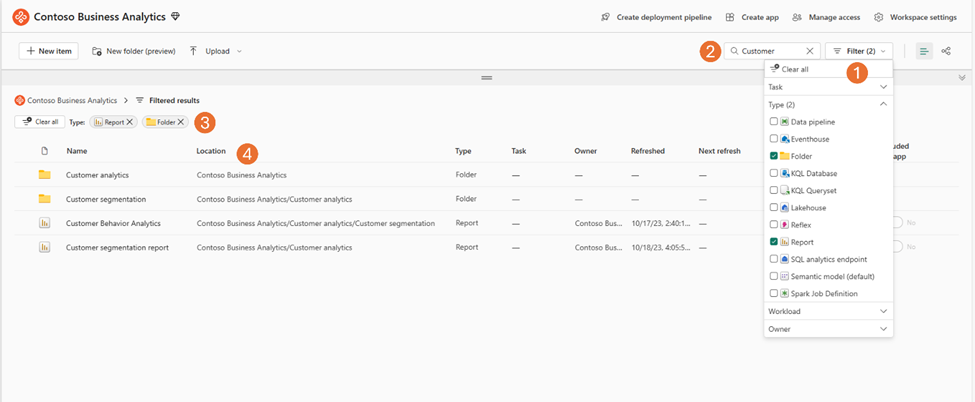Image resolution: width=975 pixels, height=402 pixels.
Task: Click Customer analytics folder icon
Action: (x=44, y=175)
